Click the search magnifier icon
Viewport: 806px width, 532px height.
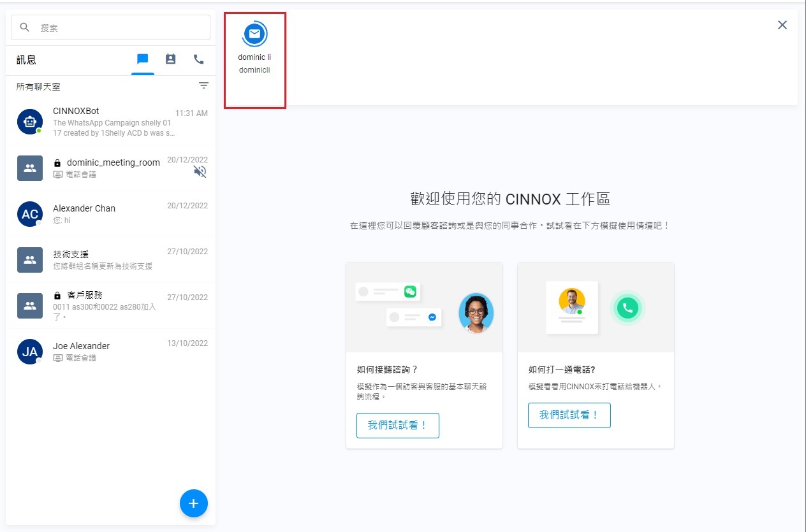click(x=25, y=27)
